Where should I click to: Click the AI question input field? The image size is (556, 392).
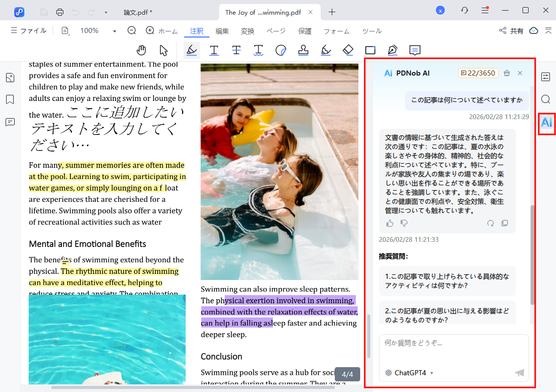pos(453,349)
